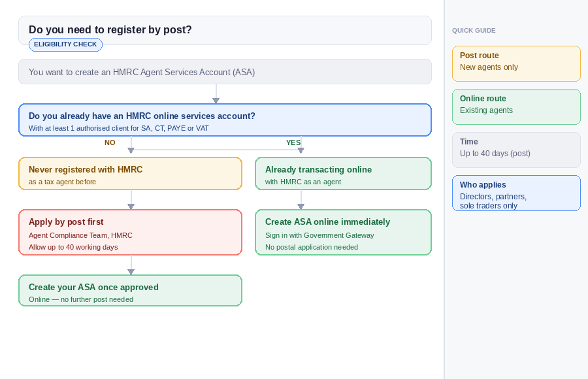This screenshot has width=588, height=379.
Task: Select the YES branch label
Action: click(293, 142)
